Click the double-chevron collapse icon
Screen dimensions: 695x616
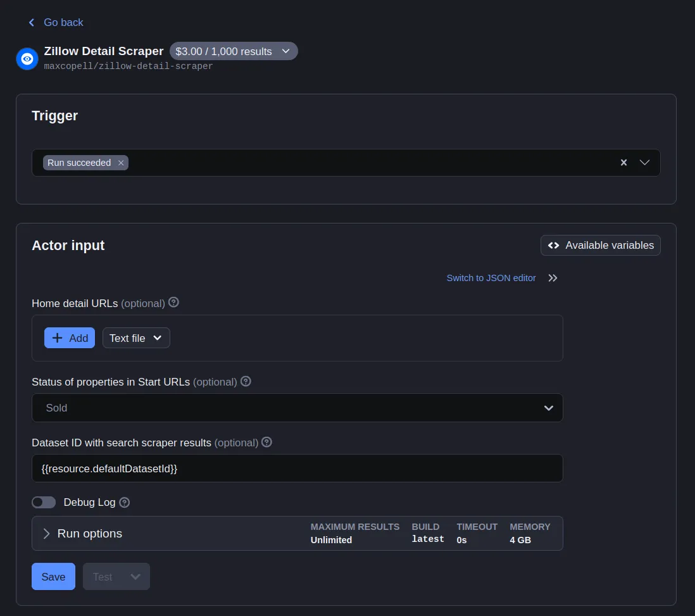(x=553, y=278)
